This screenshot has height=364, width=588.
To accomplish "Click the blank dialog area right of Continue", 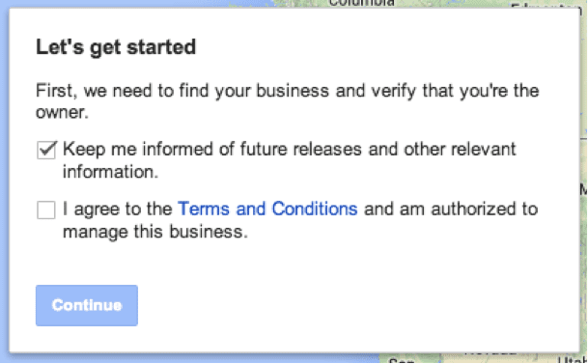I will pos(338,305).
